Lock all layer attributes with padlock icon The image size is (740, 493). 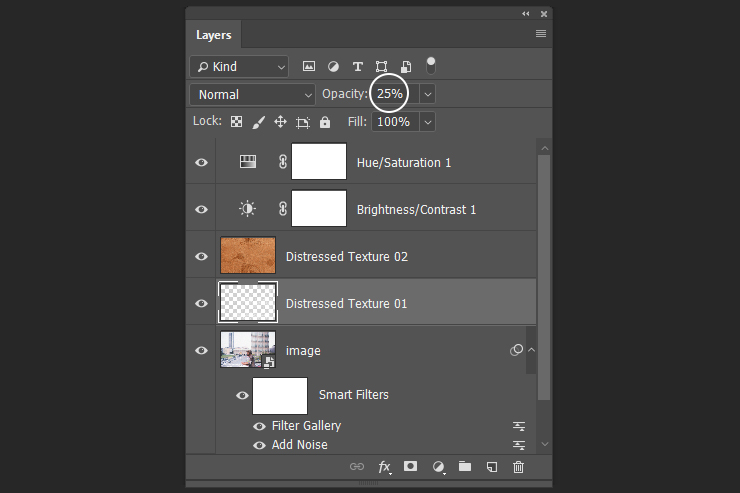325,122
